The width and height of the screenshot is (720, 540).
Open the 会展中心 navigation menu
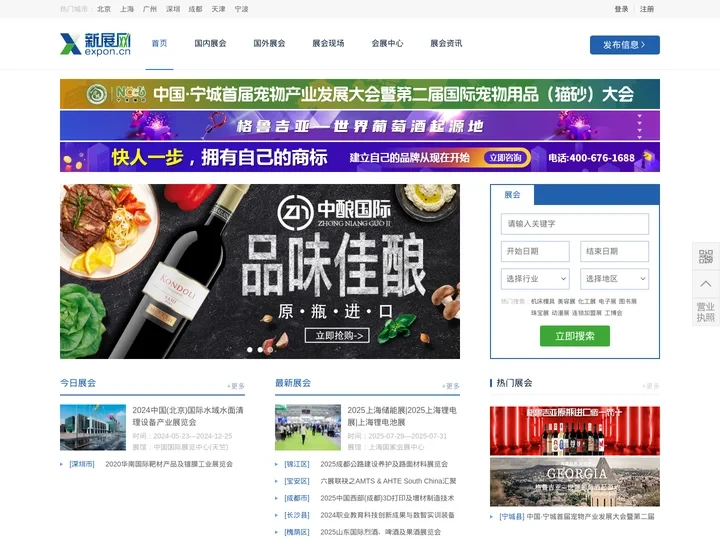(x=387, y=43)
